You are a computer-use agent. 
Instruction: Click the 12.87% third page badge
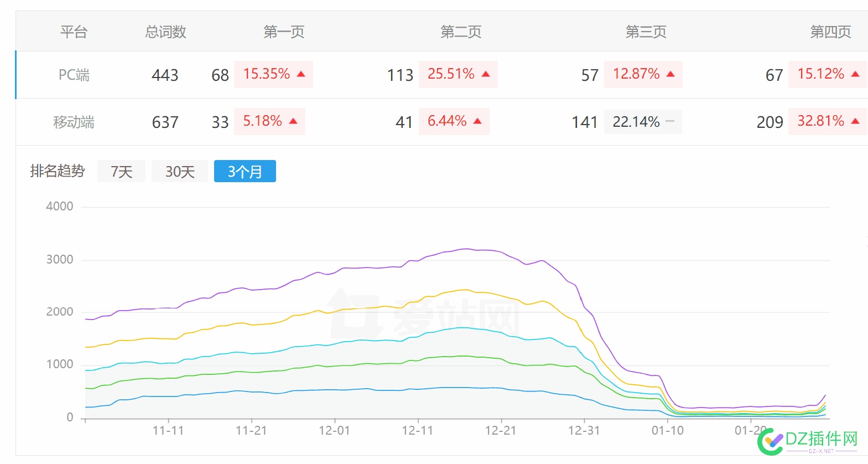643,74
